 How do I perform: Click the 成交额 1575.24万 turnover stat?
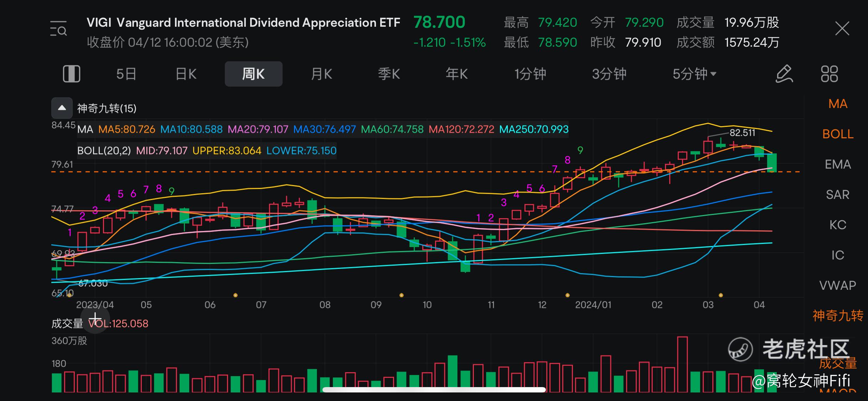(728, 42)
